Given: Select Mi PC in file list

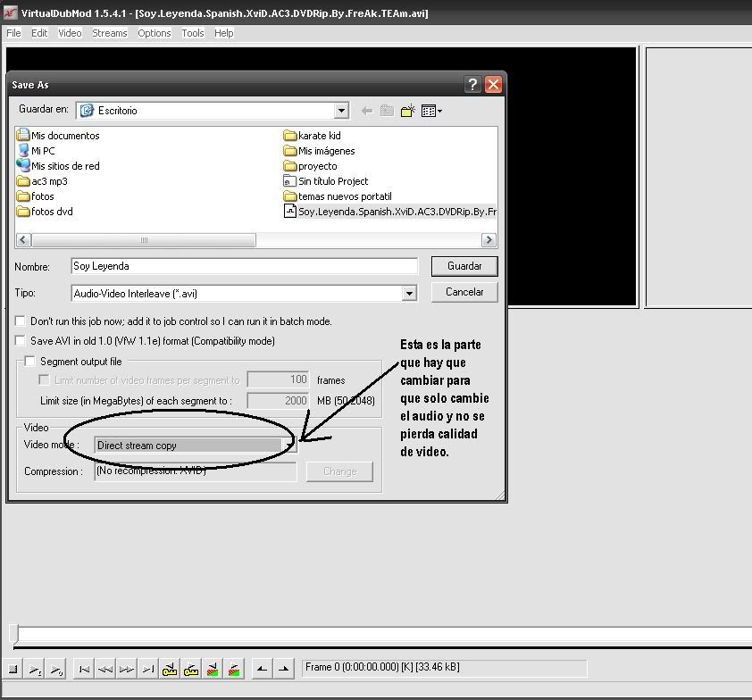Looking at the screenshot, I should pyautogui.click(x=37, y=151).
